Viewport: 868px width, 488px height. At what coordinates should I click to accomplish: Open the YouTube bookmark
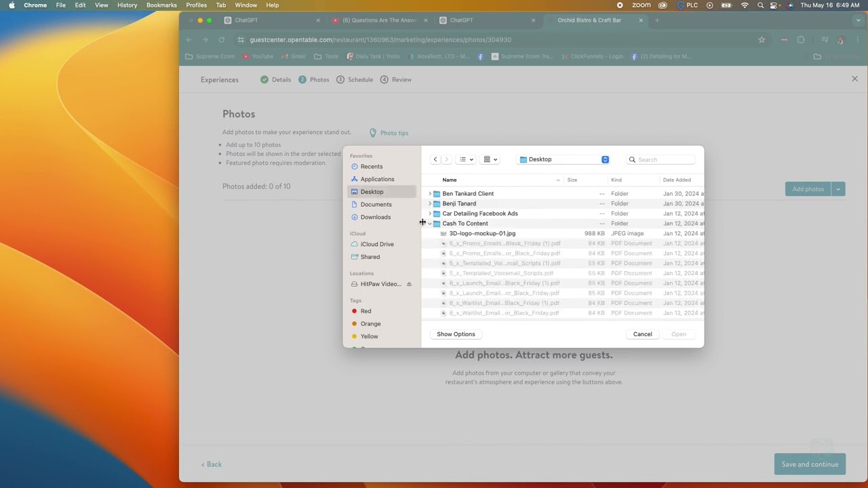click(x=258, y=56)
